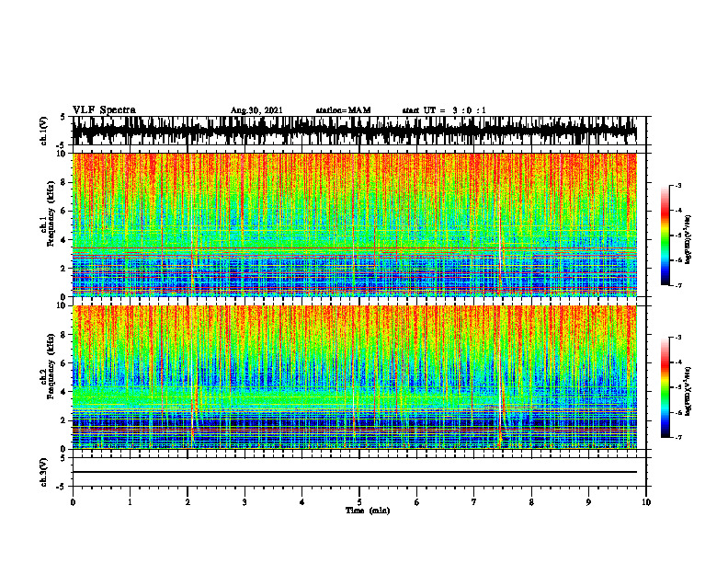Select the "start UT = 3 : 0 : 1" text
The image size is (728, 563).
coord(444,110)
